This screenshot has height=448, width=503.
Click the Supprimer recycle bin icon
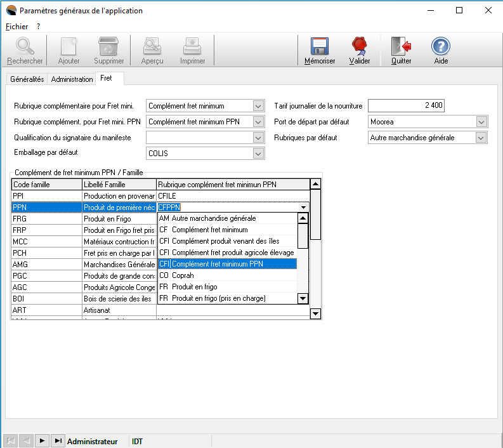tap(108, 47)
